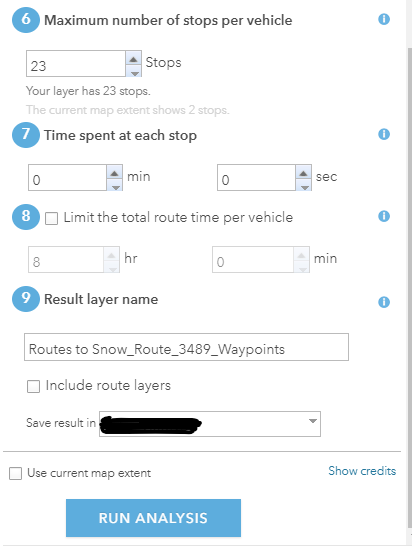Image resolution: width=412 pixels, height=548 pixels.
Task: Enable limit the total route time checkbox
Action: pyautogui.click(x=51, y=219)
